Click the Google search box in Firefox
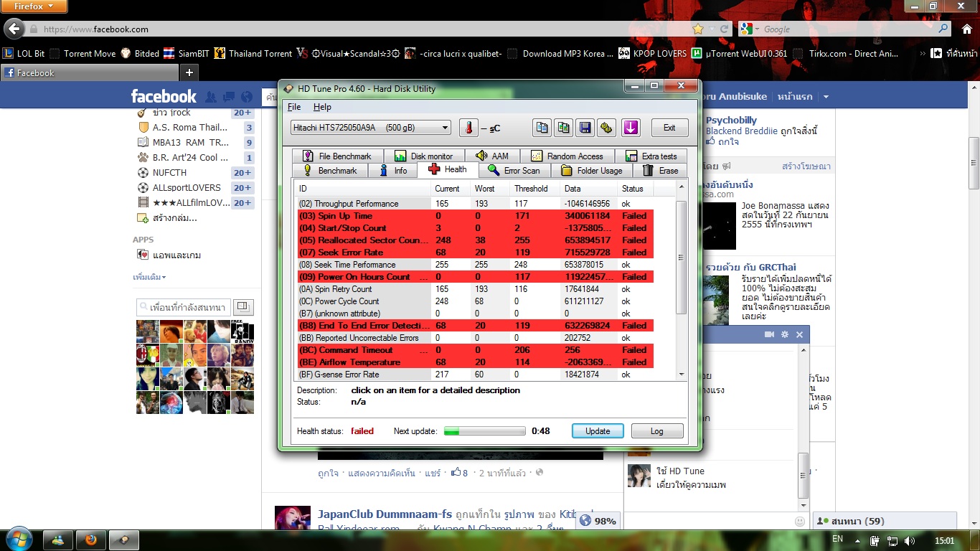This screenshot has width=980, height=551. (849, 29)
